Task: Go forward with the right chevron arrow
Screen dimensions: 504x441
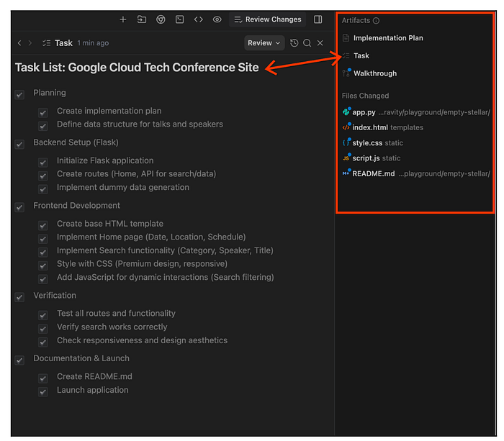Action: (30, 43)
